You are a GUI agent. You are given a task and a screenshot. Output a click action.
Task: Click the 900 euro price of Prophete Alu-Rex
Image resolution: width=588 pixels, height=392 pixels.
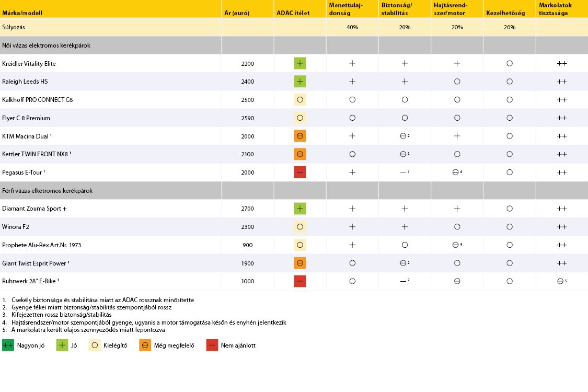[247, 245]
